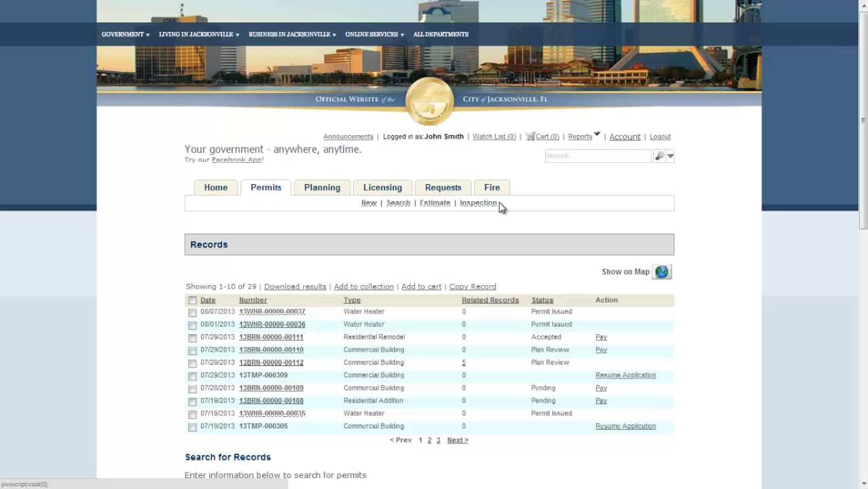The width and height of the screenshot is (868, 489).
Task: Tick the checkbox for 13WHR-00000-00035
Action: [x=192, y=414]
